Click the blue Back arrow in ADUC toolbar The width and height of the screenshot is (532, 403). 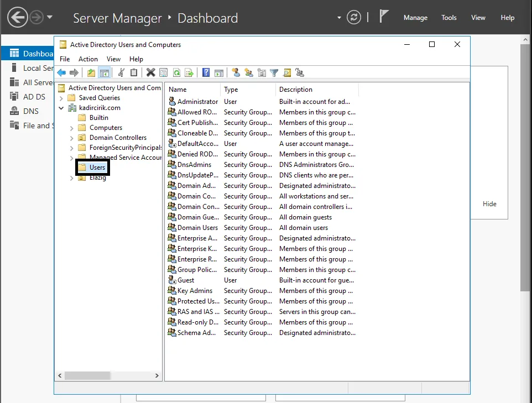(61, 72)
